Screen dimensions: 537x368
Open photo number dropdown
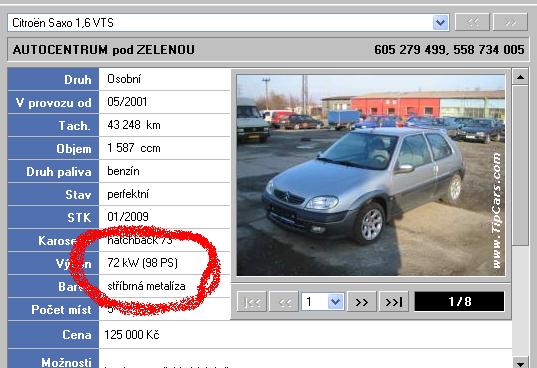click(335, 302)
